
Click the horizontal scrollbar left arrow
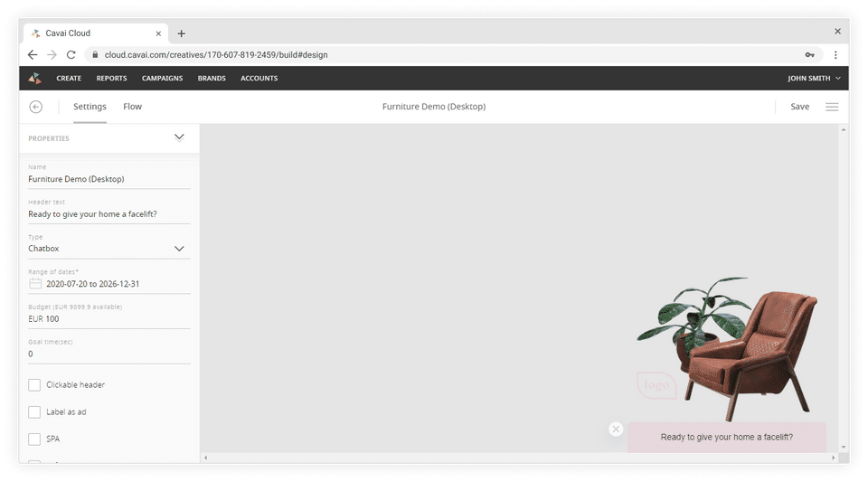[206, 458]
